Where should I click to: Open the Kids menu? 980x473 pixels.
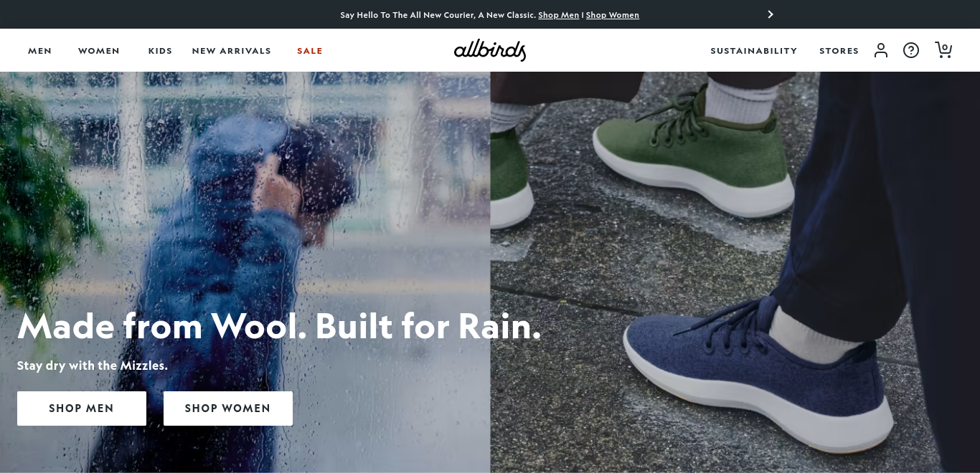click(160, 51)
